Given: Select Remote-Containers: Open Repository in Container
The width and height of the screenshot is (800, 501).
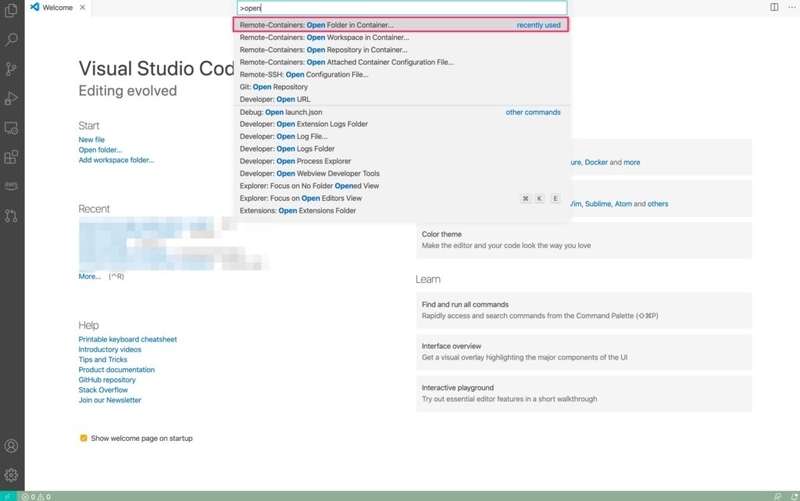Looking at the screenshot, I should click(401, 49).
